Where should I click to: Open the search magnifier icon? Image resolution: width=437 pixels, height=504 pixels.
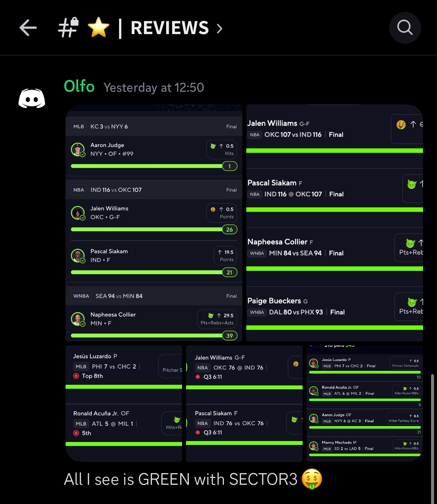pos(405,28)
